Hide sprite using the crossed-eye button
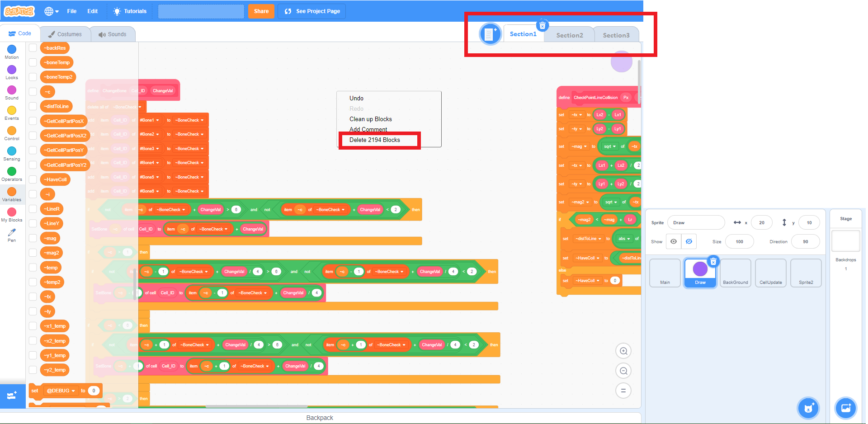Screen dimensions: 868x424 pos(689,241)
